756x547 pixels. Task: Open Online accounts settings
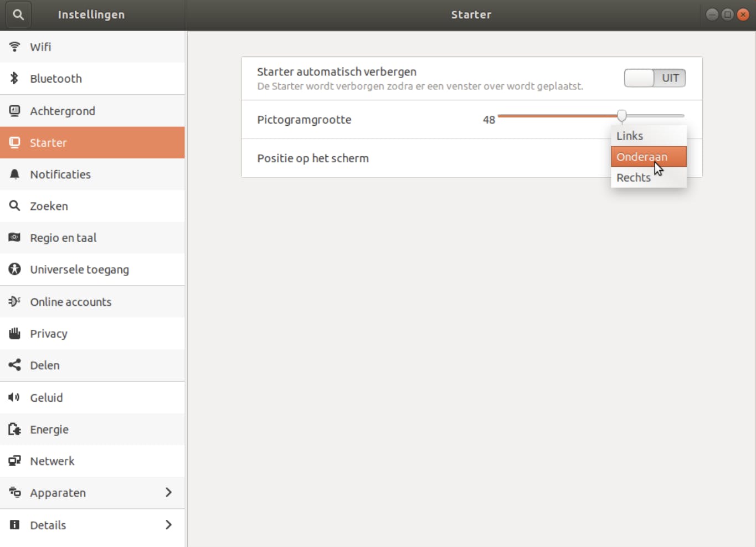(71, 301)
